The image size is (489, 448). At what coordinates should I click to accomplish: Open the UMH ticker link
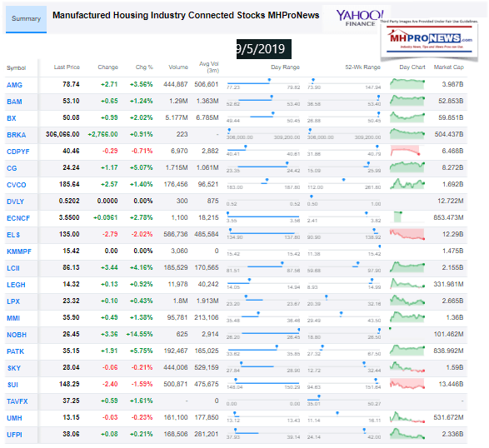[14, 418]
